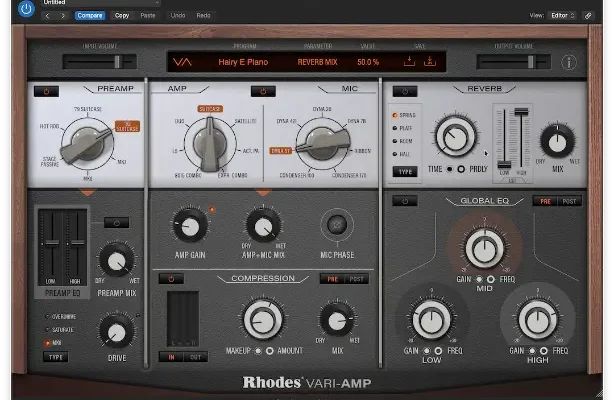Enable the Global EQ power switch

(404, 200)
